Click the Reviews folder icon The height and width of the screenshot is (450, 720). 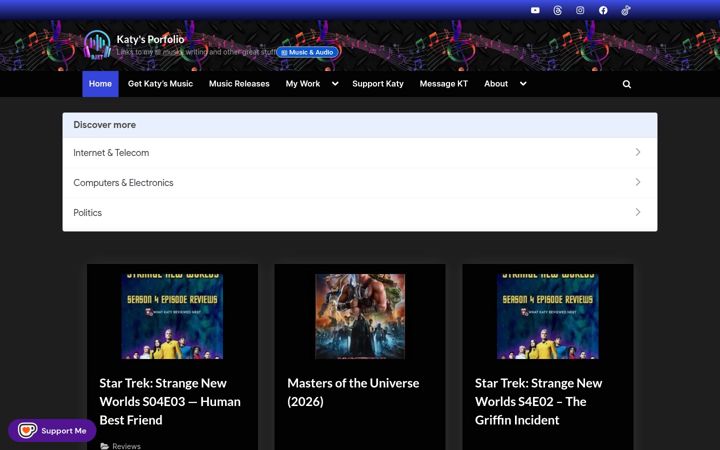[104, 446]
